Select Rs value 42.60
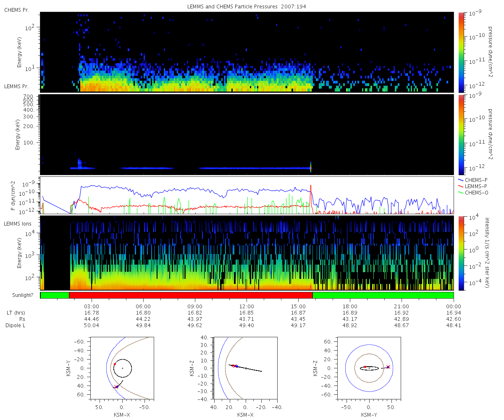The height and width of the screenshot is (420, 504). coord(454,319)
